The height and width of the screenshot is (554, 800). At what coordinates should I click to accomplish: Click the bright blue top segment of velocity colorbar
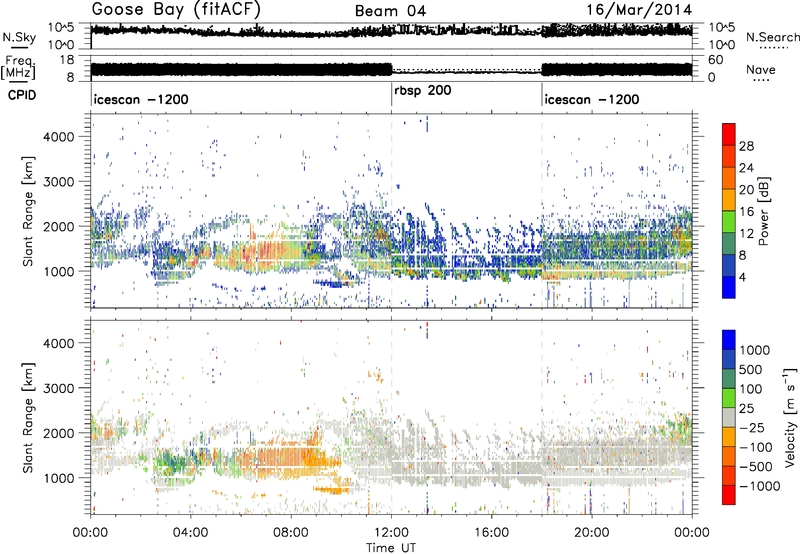[x=729, y=339]
